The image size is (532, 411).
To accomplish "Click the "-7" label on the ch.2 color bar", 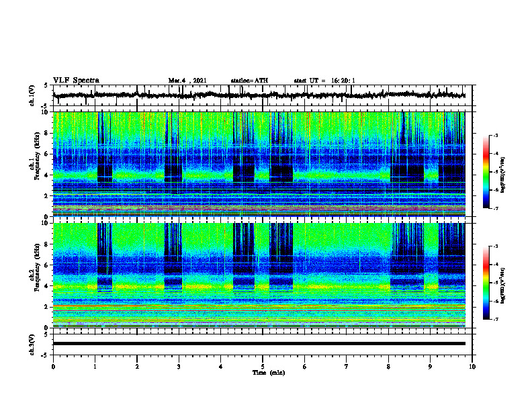I will 496,320.
